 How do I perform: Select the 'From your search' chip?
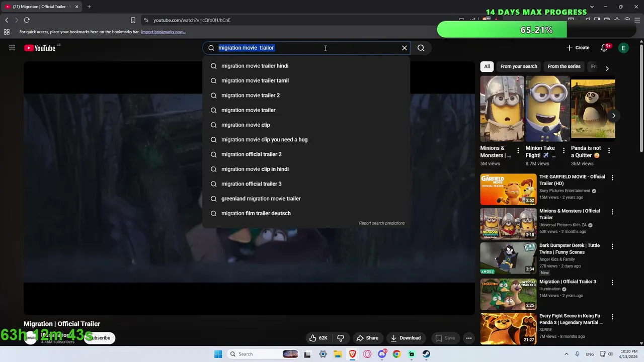tap(519, 66)
